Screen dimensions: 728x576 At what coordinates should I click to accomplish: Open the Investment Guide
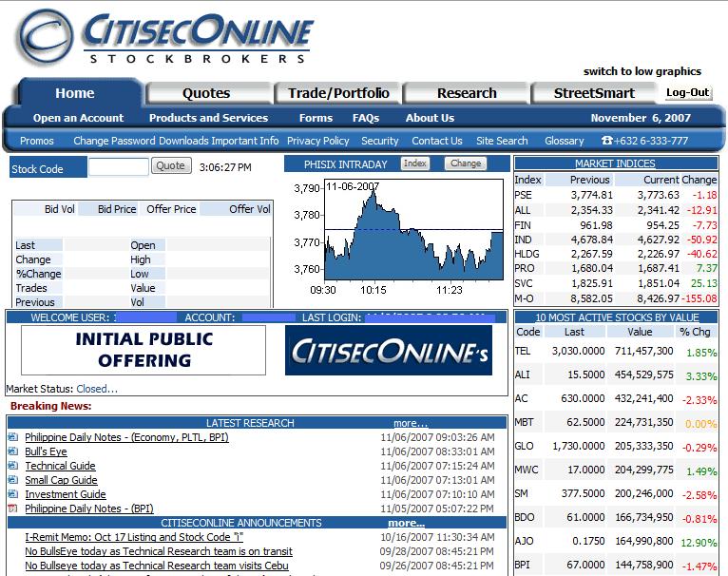click(66, 494)
